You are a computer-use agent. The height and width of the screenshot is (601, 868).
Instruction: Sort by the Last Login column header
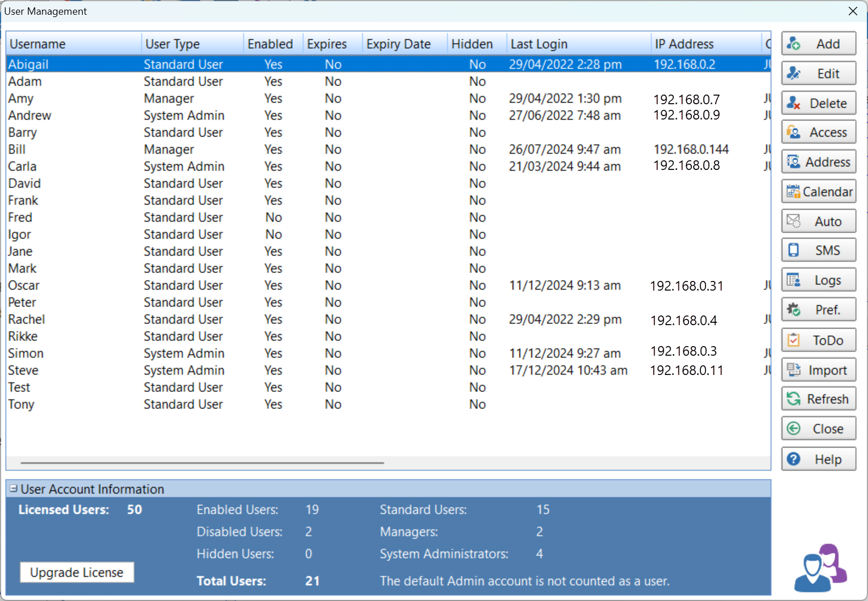[x=579, y=44]
